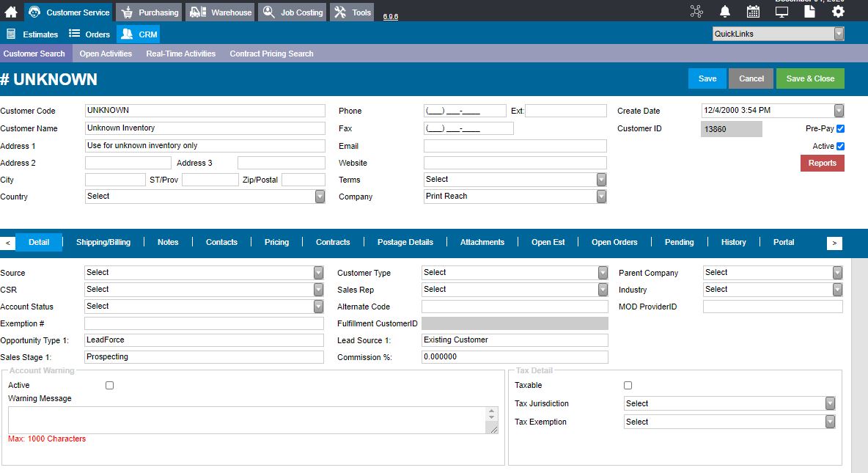Click the settings gear icon
868x473 pixels.
(x=838, y=12)
